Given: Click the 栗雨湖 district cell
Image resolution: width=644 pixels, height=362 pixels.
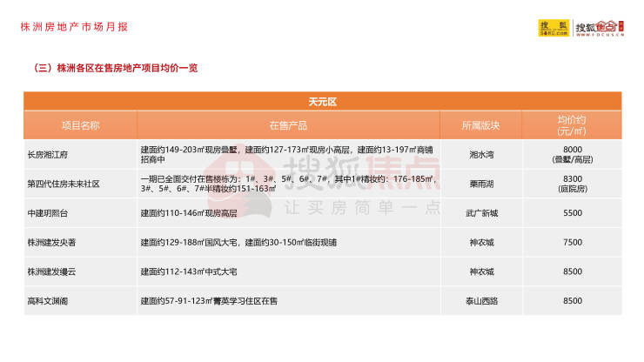Looking at the screenshot, I should coord(481,184).
